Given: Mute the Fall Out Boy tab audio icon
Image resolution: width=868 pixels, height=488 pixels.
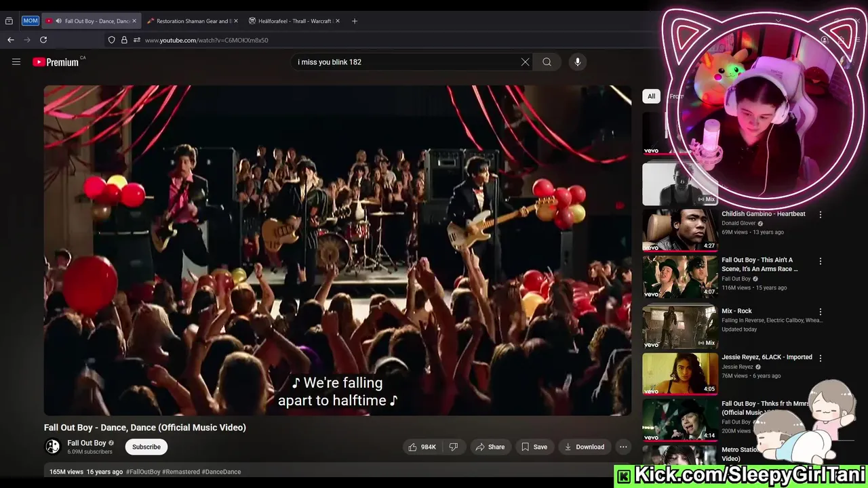Looking at the screenshot, I should tap(58, 21).
